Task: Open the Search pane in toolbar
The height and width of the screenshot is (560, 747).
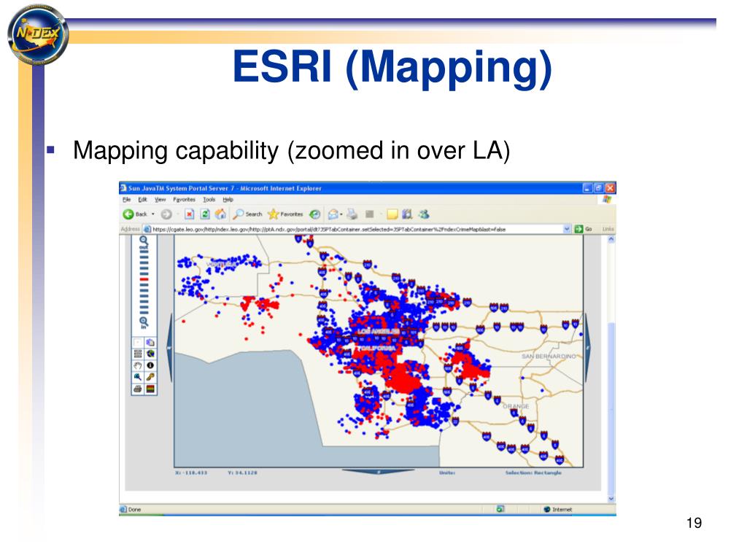Action: click(x=248, y=214)
